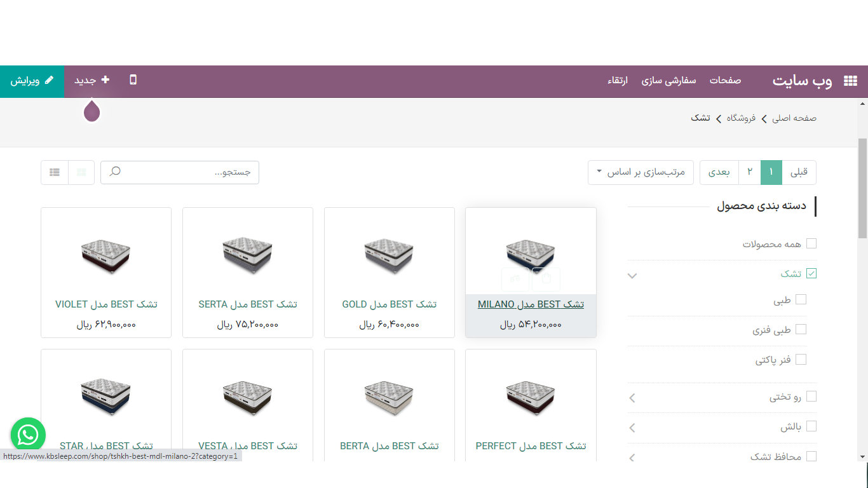
Task: Click the ۶۲,۹۰۰,۰۰۰ ریال price
Action: click(x=106, y=325)
